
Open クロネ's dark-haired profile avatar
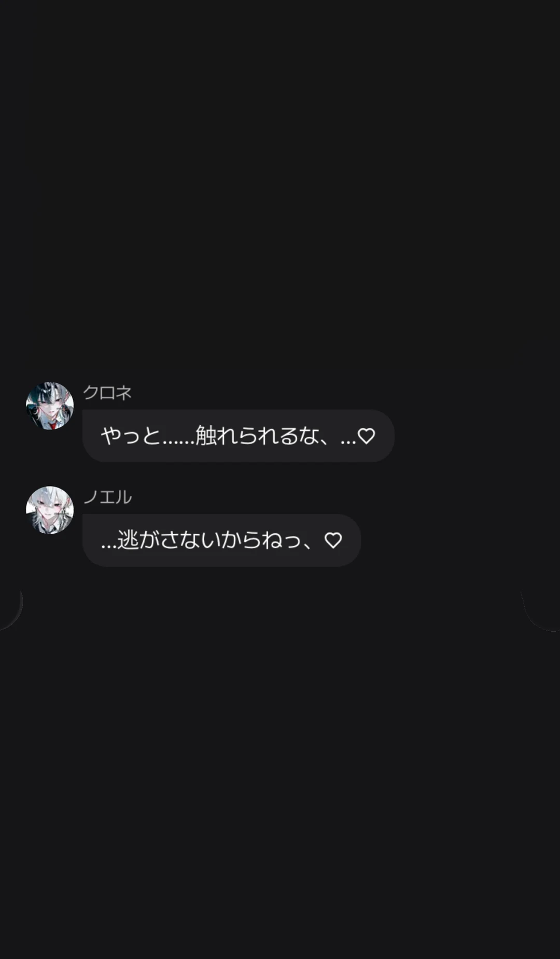point(50,406)
